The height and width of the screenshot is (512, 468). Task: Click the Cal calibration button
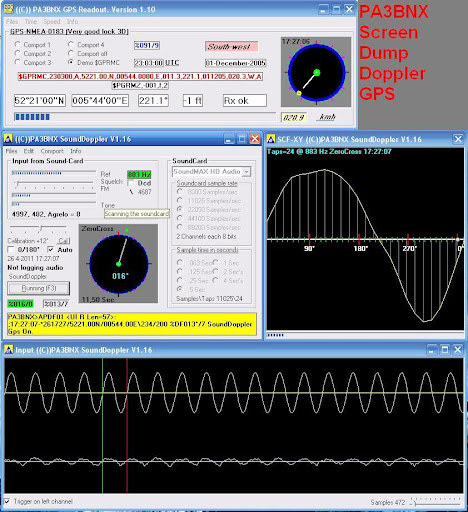coord(63,240)
